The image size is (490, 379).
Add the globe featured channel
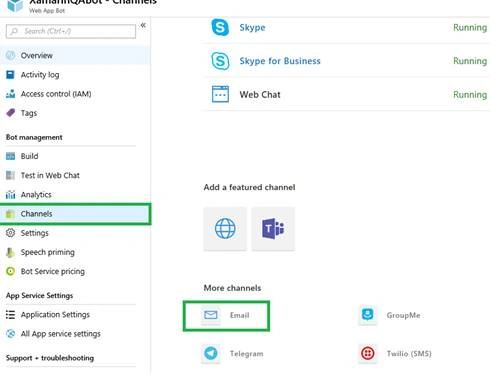pyautogui.click(x=225, y=228)
